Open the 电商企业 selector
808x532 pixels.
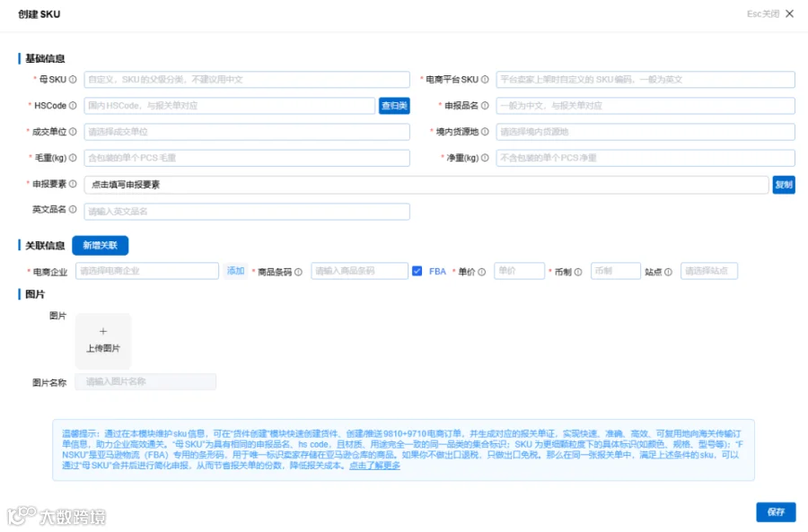(147, 271)
